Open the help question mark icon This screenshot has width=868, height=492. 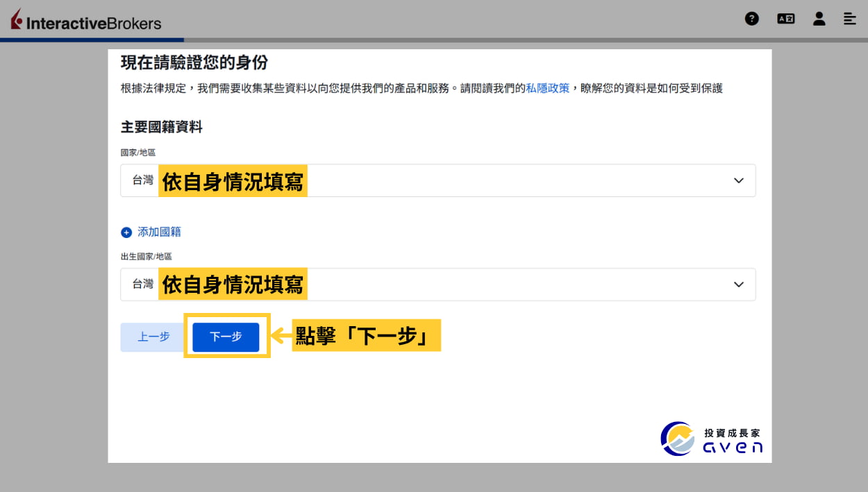752,19
